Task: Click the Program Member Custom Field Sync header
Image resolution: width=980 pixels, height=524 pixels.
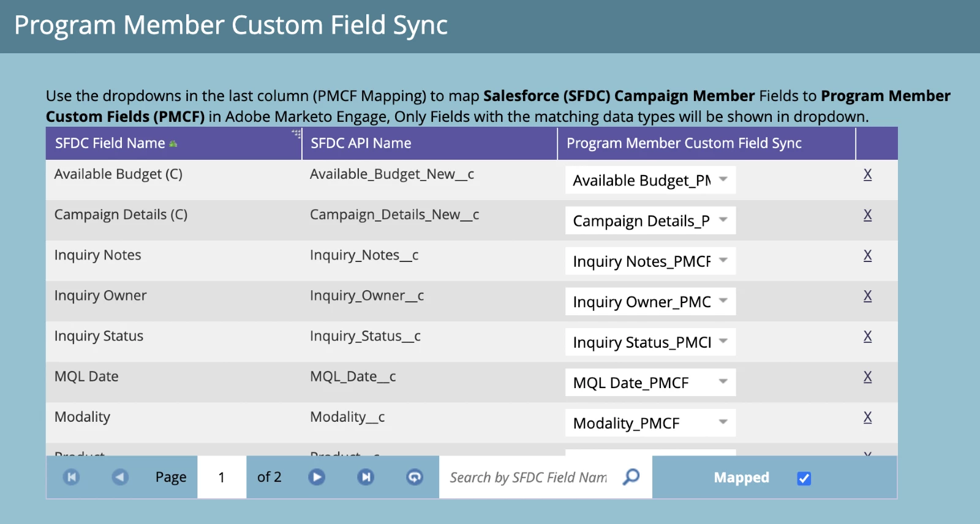Action: point(684,143)
